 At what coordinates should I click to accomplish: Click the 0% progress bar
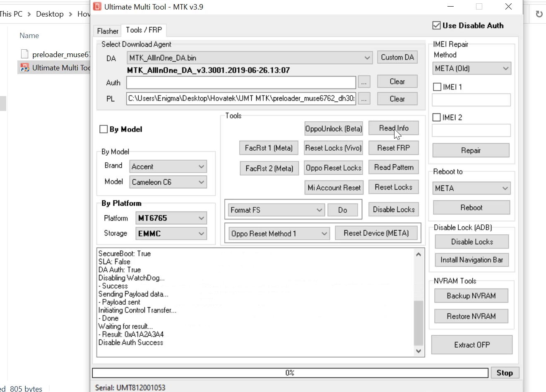pyautogui.click(x=290, y=373)
